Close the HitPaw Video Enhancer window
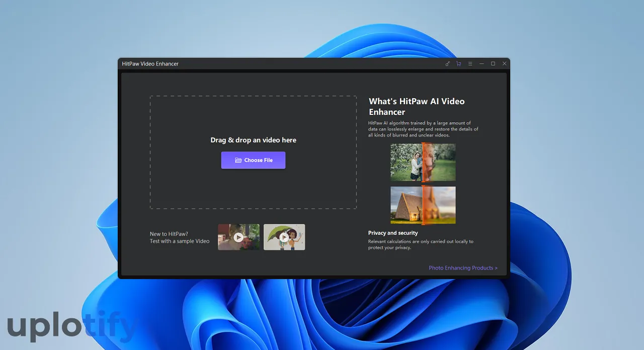The width and height of the screenshot is (644, 350). [x=504, y=64]
